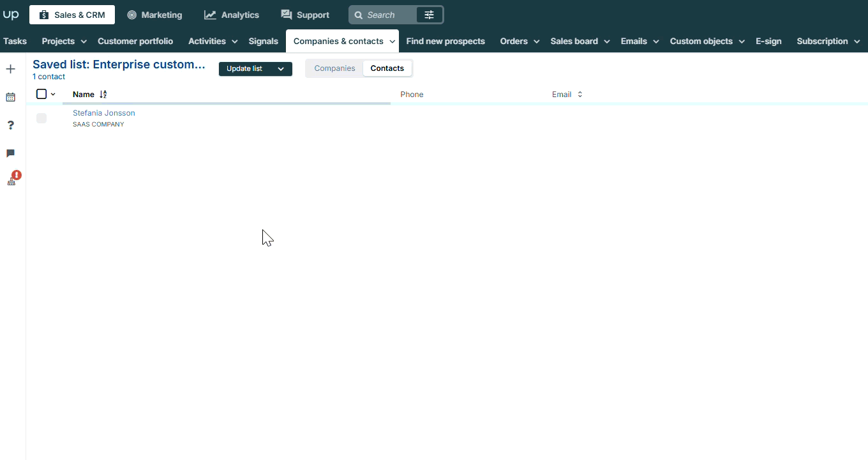The image size is (868, 460).
Task: Open the chat bubble icon in sidebar
Action: coord(10,153)
